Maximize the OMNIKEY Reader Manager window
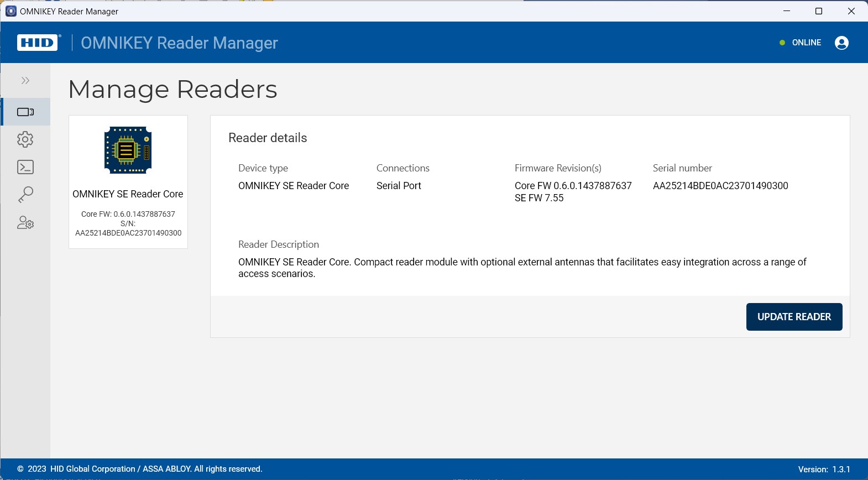The height and width of the screenshot is (480, 868). pos(819,11)
